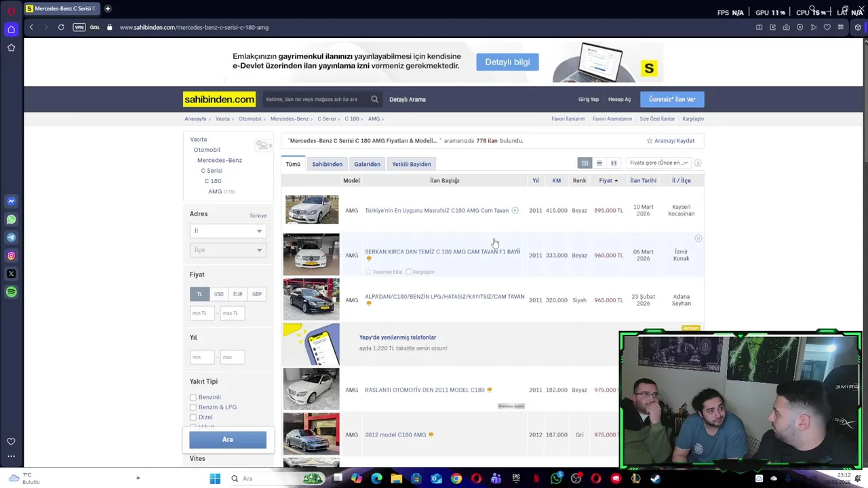Tick the Karşılaştır checkbox on SERKAN KIRCA listing

click(409, 272)
